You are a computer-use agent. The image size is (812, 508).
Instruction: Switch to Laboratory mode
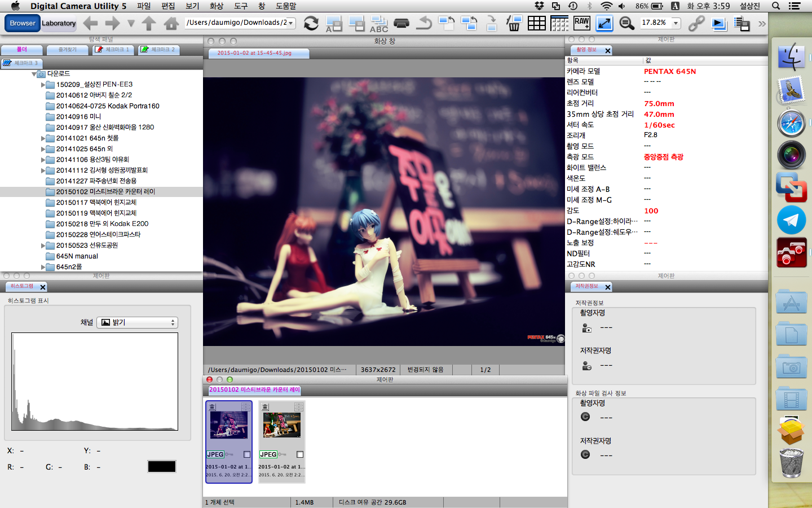coord(59,23)
